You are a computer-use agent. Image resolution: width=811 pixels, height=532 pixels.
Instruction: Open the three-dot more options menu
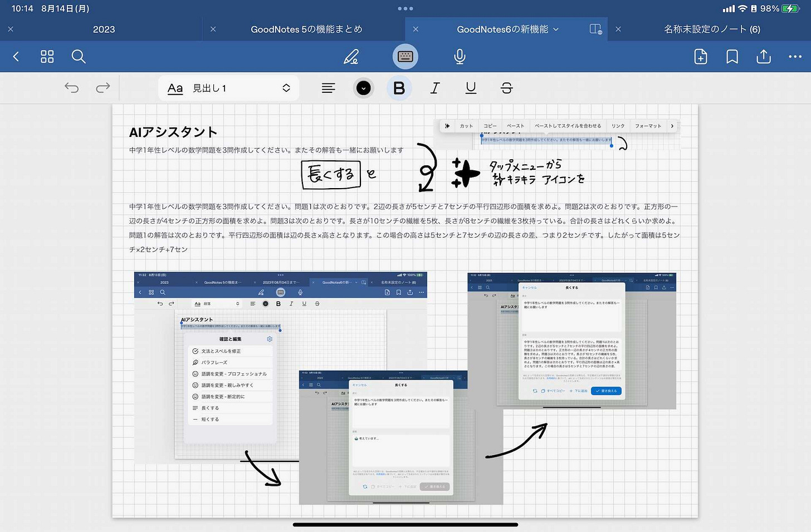pos(795,56)
